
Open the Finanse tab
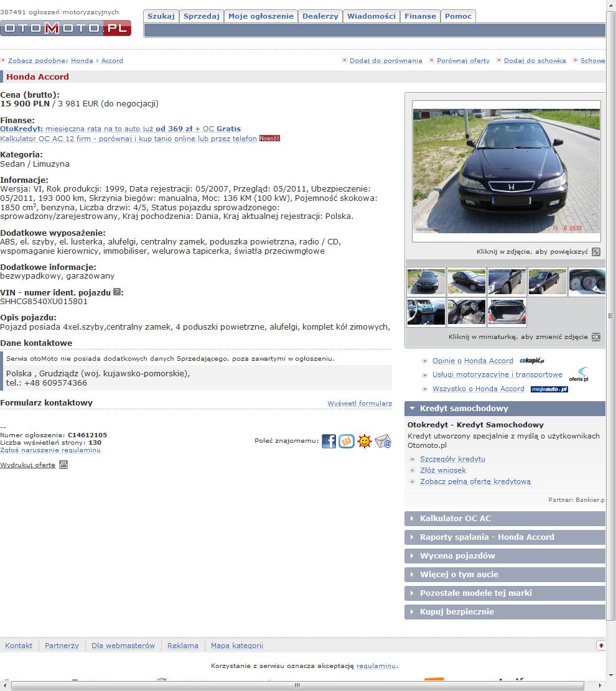pos(420,16)
